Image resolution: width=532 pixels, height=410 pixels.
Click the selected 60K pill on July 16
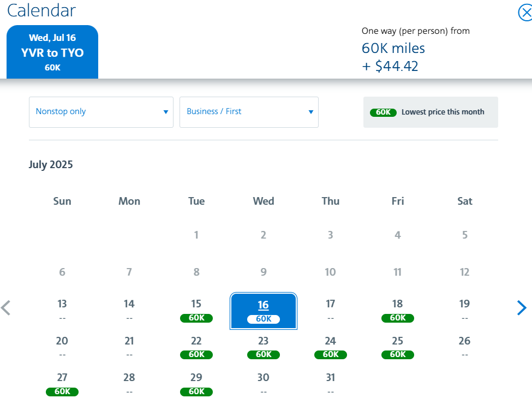[264, 318]
